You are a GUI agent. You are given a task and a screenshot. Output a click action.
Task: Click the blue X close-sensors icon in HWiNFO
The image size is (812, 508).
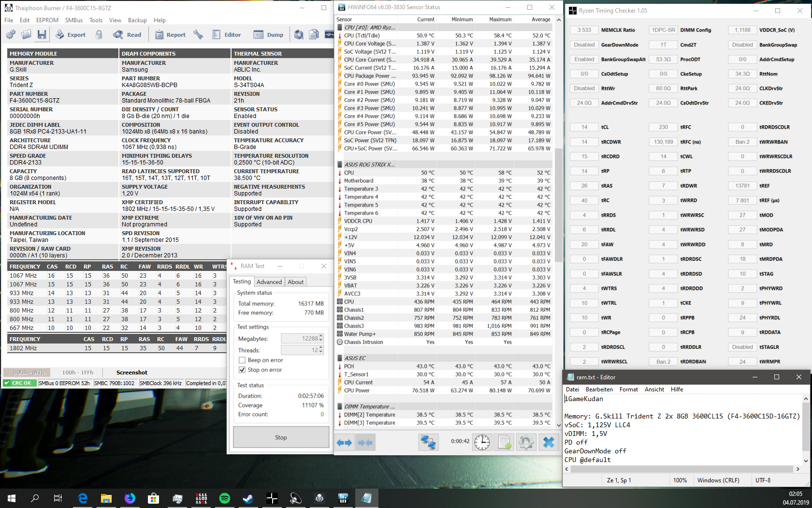pyautogui.click(x=548, y=442)
